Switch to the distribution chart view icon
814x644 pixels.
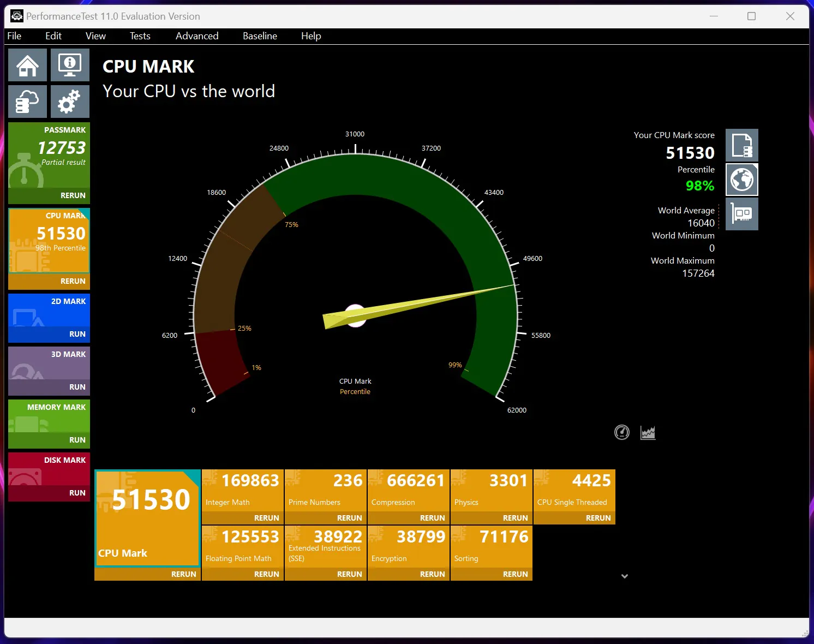tap(648, 433)
